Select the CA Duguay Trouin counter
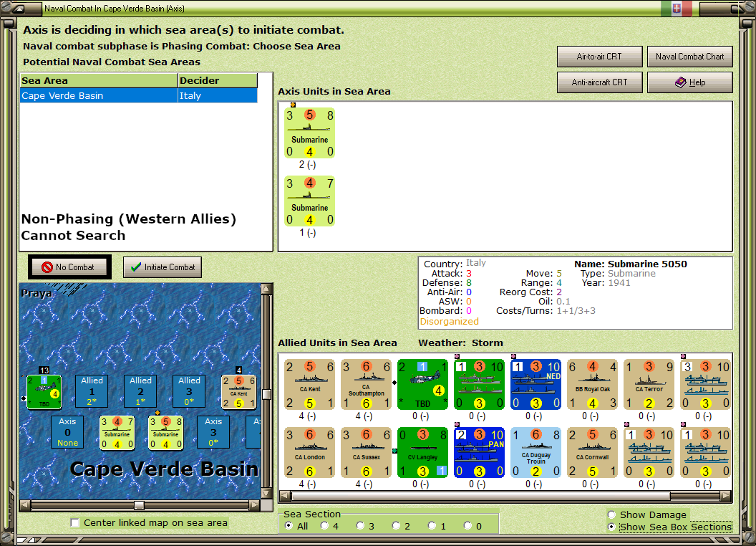The height and width of the screenshot is (546, 756). point(535,452)
